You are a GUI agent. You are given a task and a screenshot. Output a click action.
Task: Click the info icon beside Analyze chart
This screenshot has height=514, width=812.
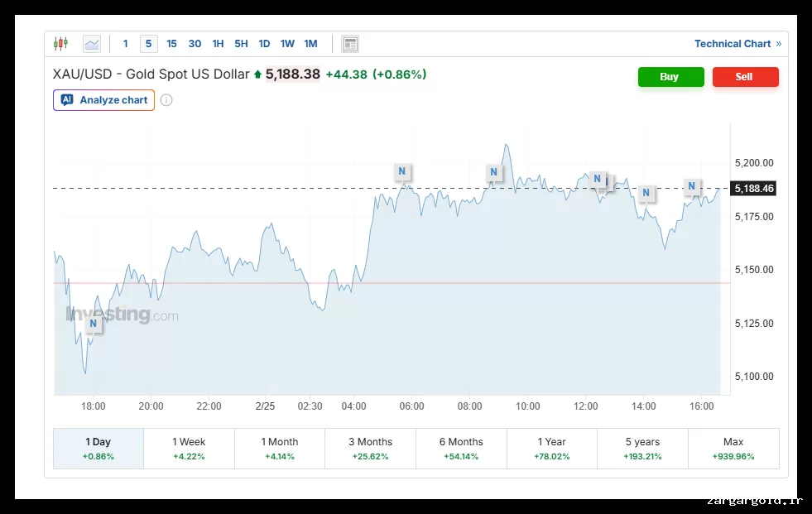point(166,100)
